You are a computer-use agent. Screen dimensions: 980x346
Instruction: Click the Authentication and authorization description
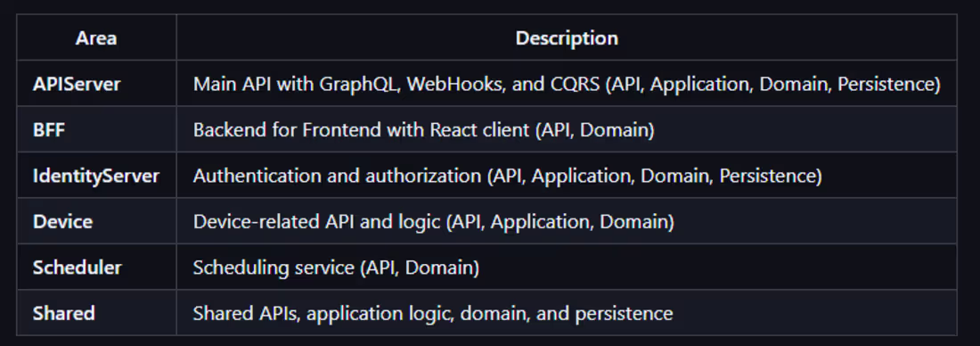tap(567, 175)
